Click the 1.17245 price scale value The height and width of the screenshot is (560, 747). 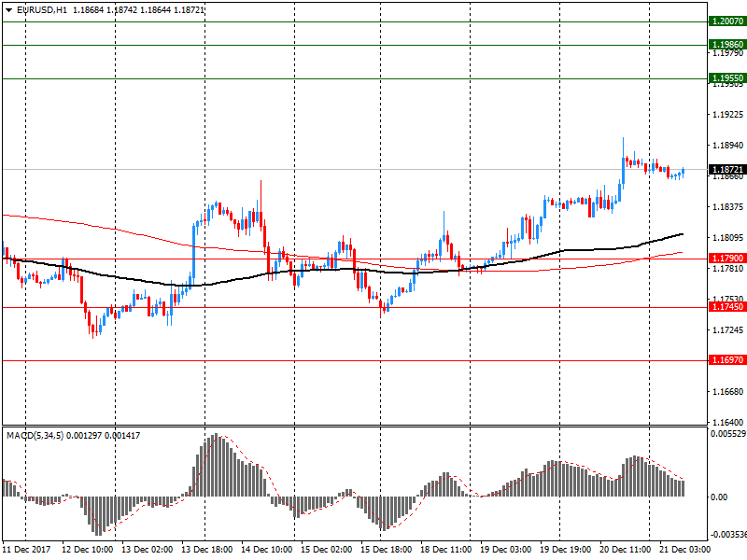click(727, 330)
